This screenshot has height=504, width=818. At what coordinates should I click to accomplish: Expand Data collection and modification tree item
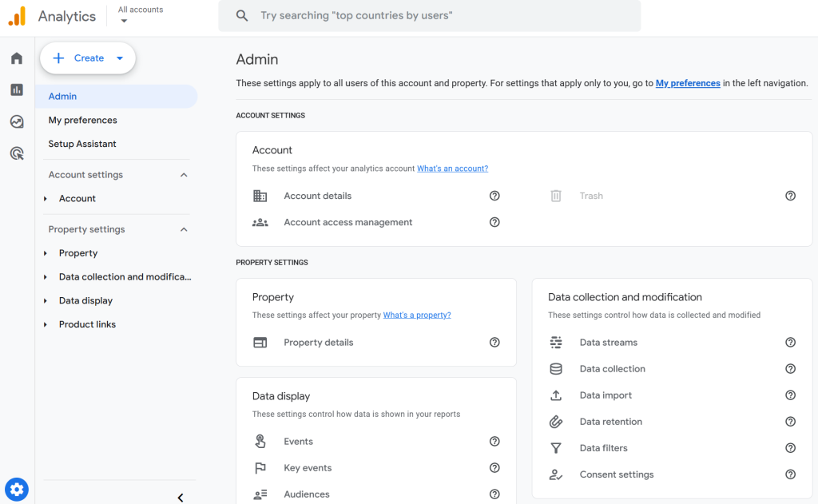46,277
